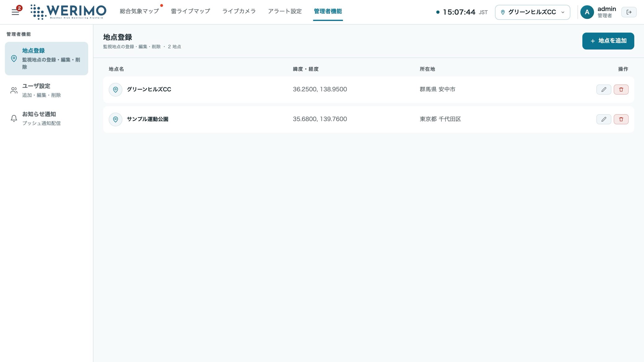The image size is (644, 362).
Task: Edit the サンプル運動公園 location
Action: tap(603, 119)
